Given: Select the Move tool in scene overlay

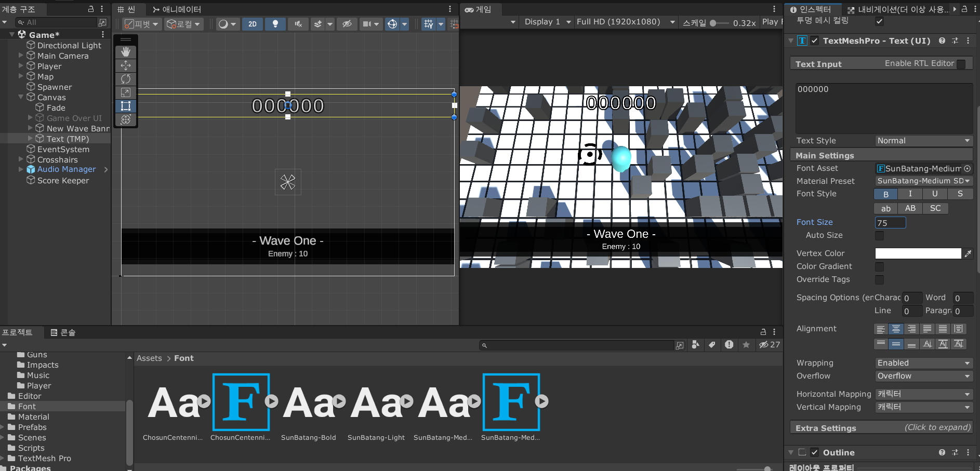Looking at the screenshot, I should click(126, 65).
